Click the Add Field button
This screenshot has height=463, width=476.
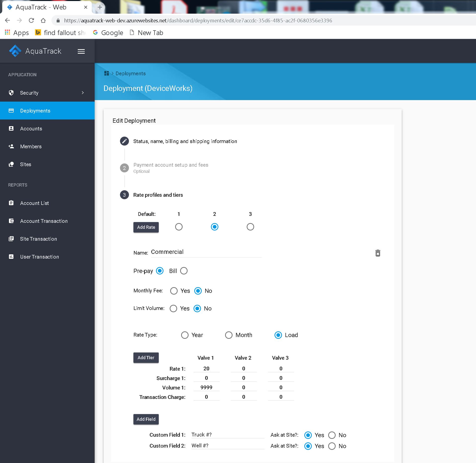click(146, 419)
